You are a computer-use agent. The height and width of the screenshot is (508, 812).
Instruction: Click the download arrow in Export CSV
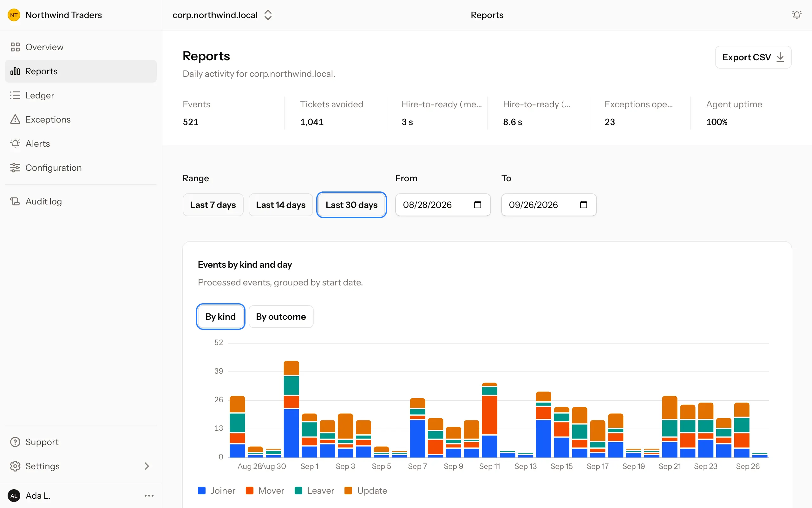[781, 57]
